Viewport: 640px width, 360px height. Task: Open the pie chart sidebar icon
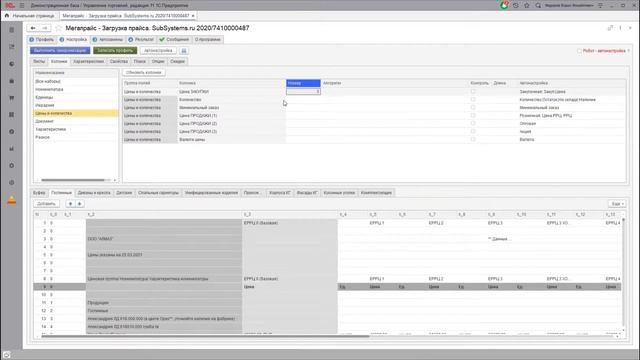12,64
